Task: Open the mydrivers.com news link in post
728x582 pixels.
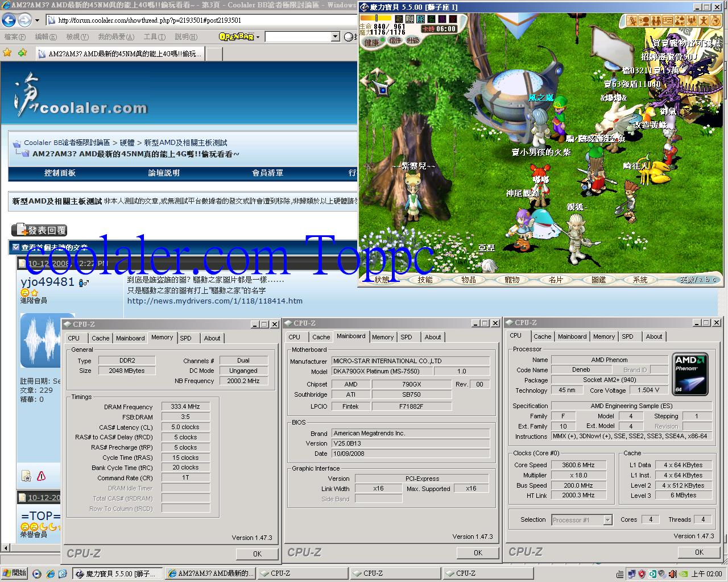Action: (x=215, y=301)
